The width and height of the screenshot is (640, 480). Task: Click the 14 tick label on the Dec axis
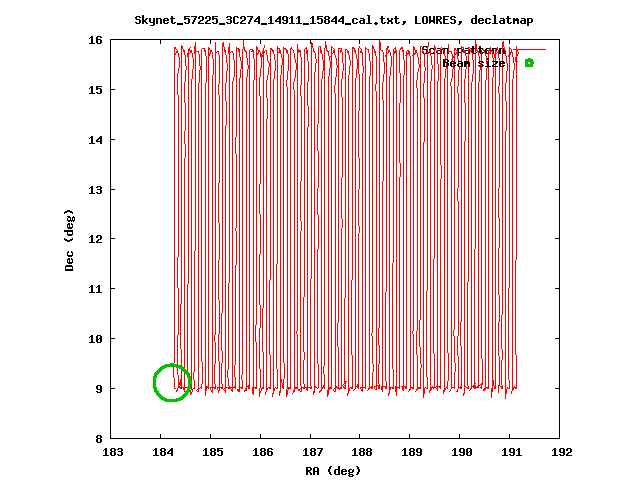point(95,140)
